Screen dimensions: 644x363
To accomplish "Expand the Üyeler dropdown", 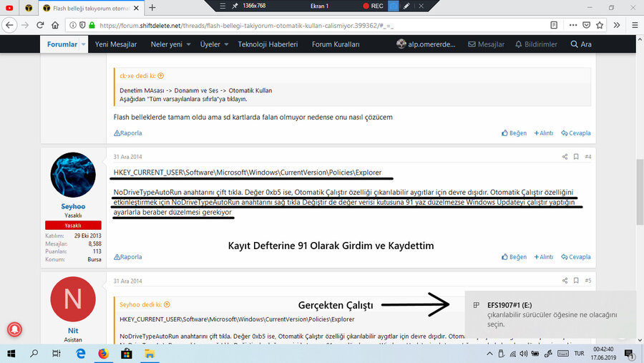I will pos(226,44).
